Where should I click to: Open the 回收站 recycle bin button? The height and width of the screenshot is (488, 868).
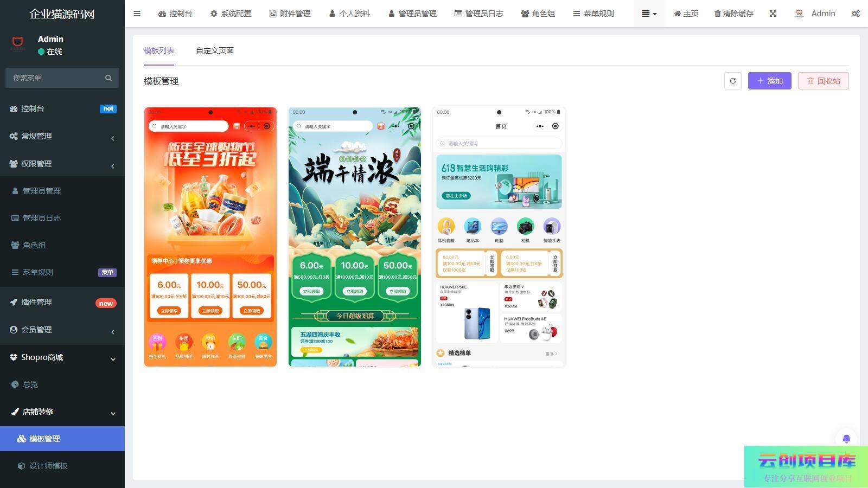pos(823,81)
